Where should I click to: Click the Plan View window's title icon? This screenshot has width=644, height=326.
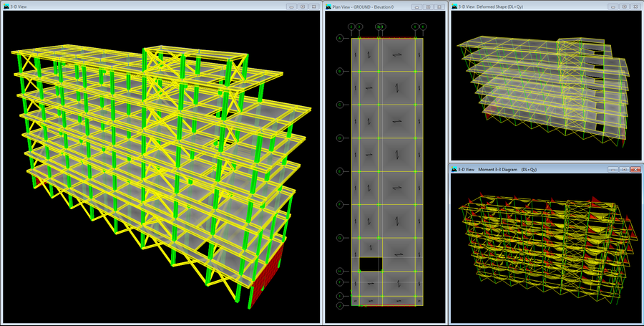(x=328, y=6)
